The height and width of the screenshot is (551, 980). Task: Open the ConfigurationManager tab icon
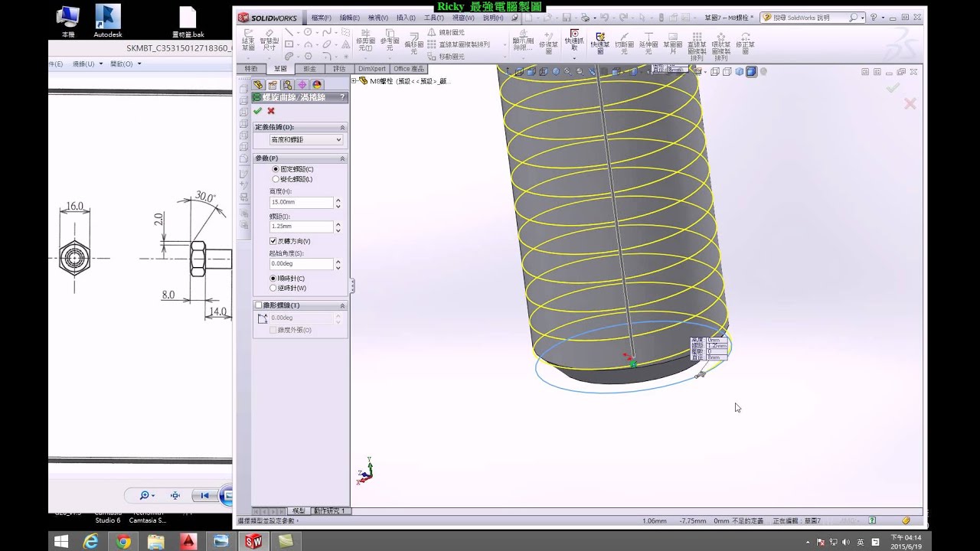click(287, 85)
